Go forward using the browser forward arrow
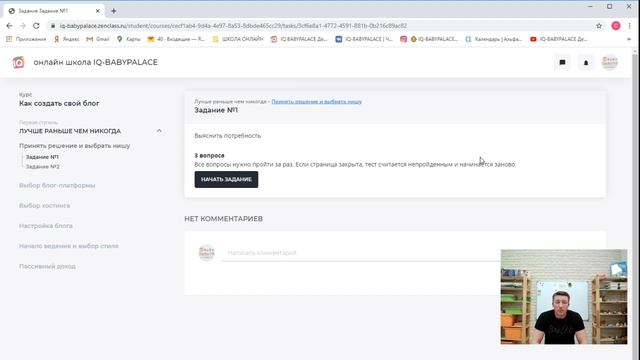The width and height of the screenshot is (640, 360). click(22, 26)
